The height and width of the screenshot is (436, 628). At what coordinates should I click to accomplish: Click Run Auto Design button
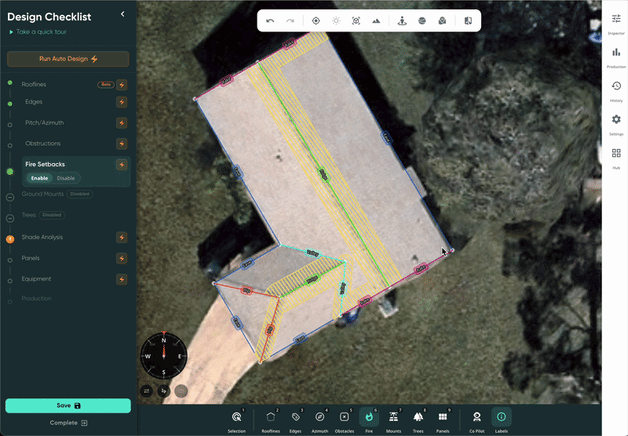(68, 59)
